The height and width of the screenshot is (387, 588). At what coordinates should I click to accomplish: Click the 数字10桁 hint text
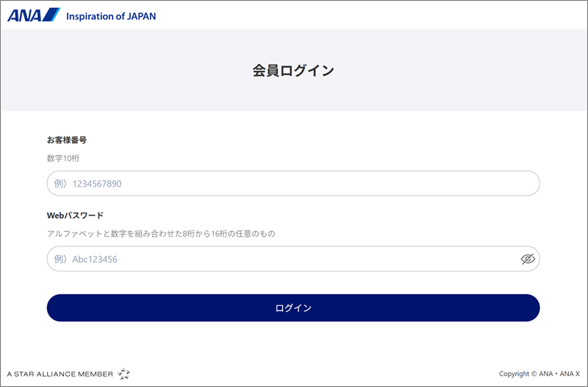(x=63, y=158)
